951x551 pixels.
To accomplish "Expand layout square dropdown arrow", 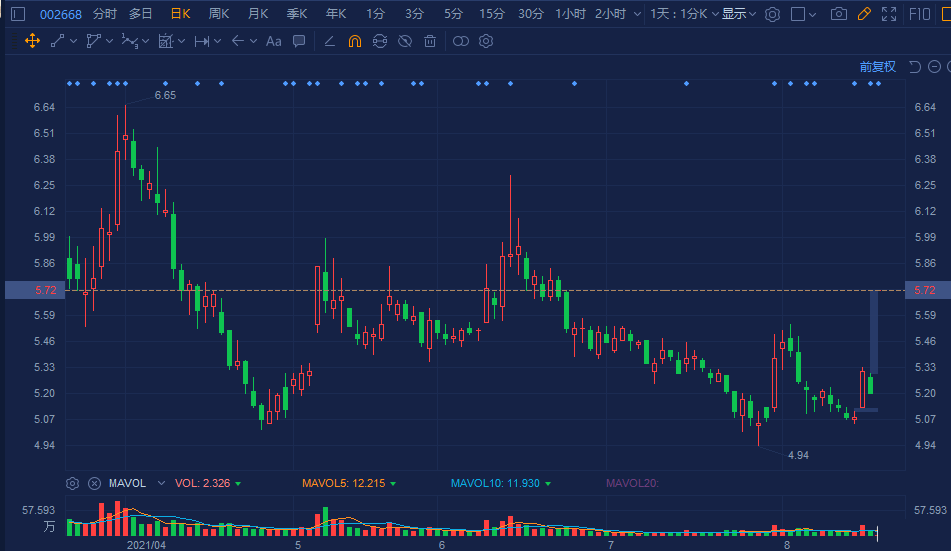I will tap(813, 14).
